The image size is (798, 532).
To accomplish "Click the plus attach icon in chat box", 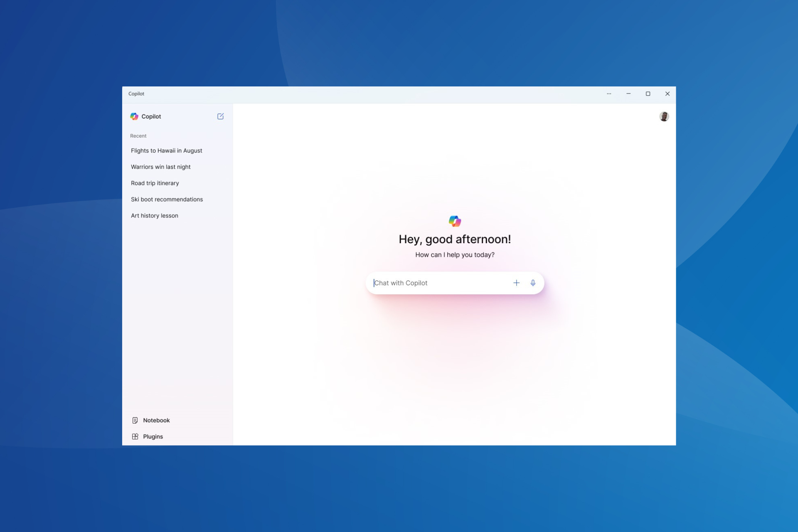I will click(x=516, y=283).
